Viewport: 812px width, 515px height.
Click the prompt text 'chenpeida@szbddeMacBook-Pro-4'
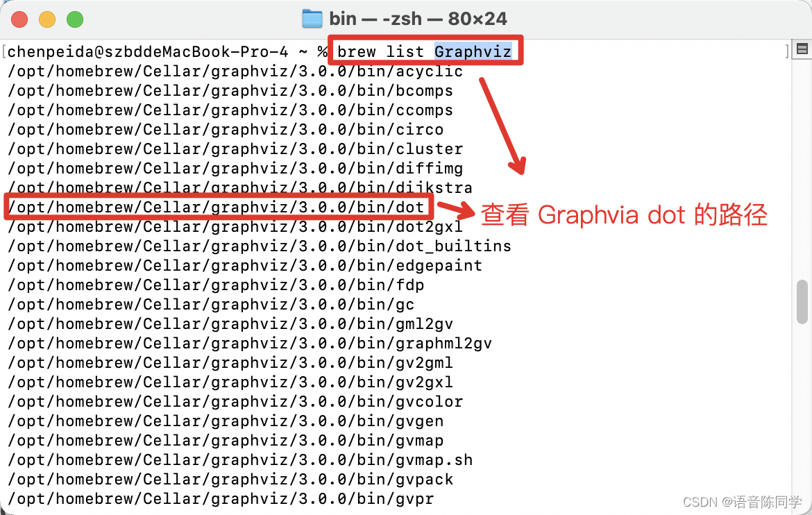point(148,52)
